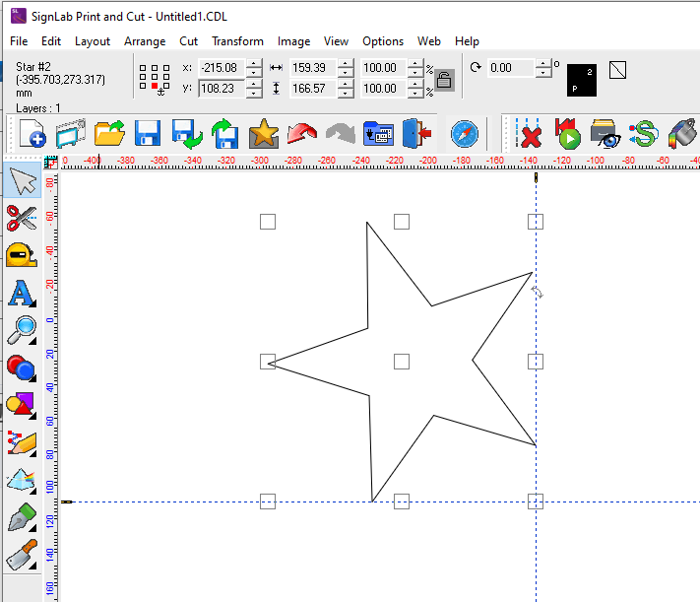Open the Web menu
Image resolution: width=700 pixels, height=602 pixels.
(429, 41)
